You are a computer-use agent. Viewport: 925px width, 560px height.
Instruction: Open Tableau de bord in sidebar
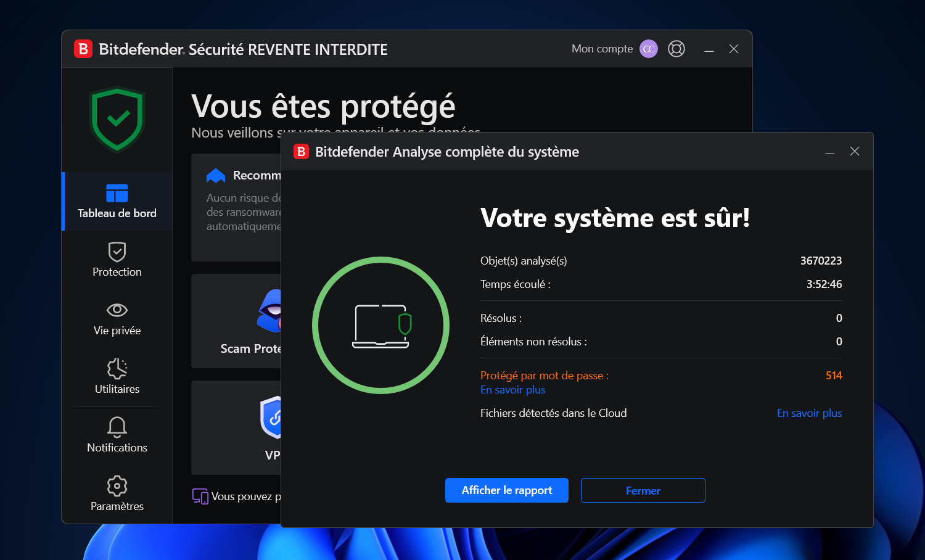[x=117, y=202]
